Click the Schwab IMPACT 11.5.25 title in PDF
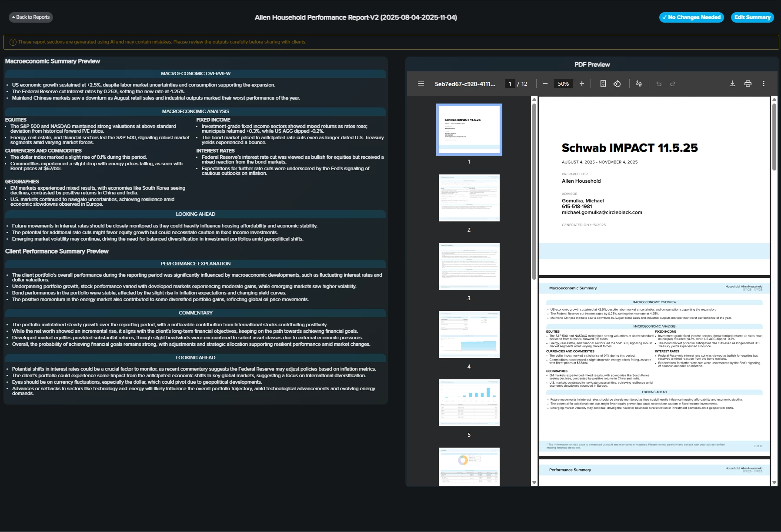The height and width of the screenshot is (532, 781). (630, 148)
